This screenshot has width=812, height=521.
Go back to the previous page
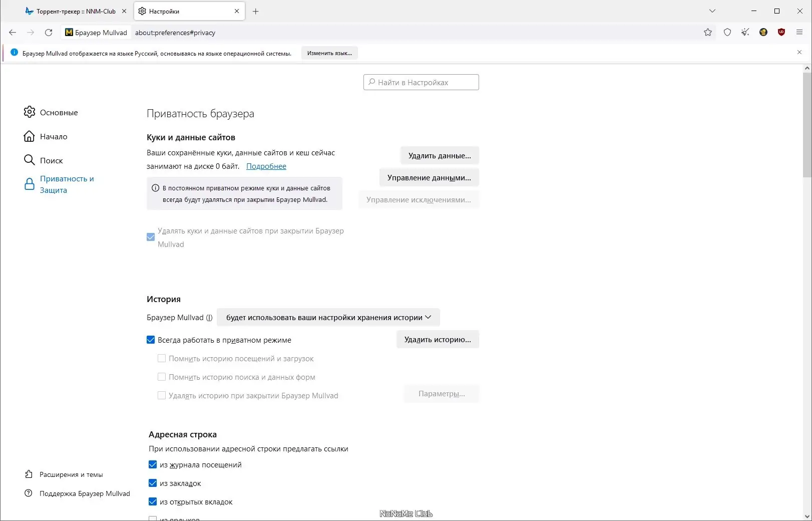(x=13, y=33)
